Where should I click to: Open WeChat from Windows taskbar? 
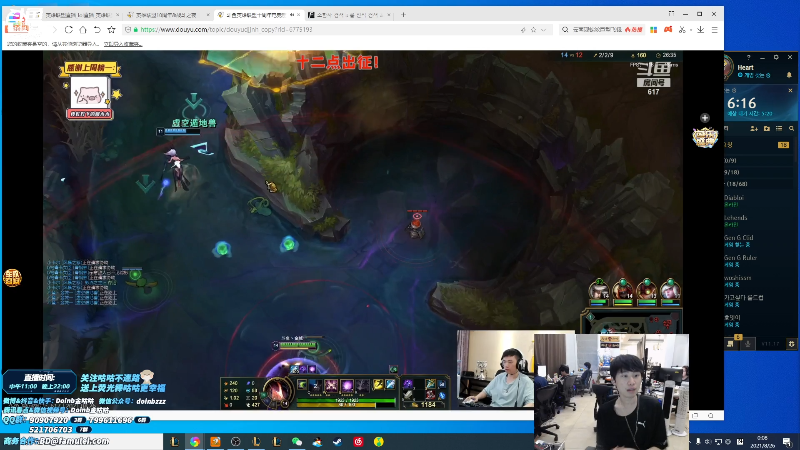297,441
